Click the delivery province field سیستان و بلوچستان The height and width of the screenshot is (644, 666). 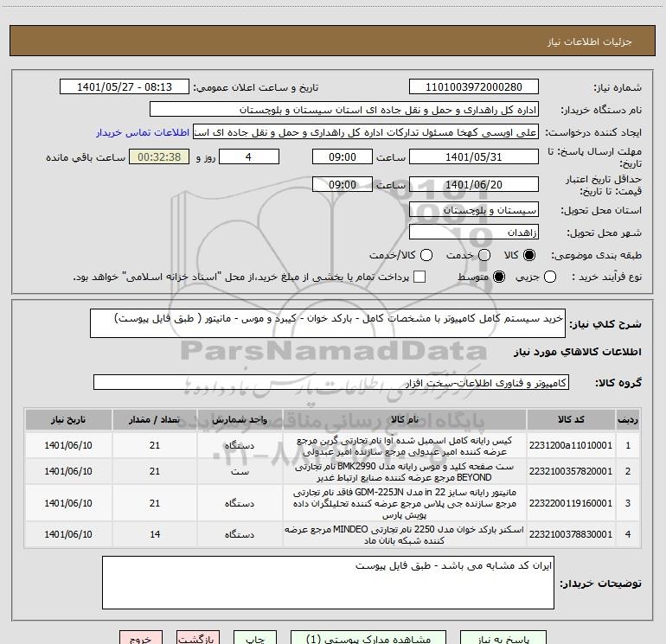(474, 210)
